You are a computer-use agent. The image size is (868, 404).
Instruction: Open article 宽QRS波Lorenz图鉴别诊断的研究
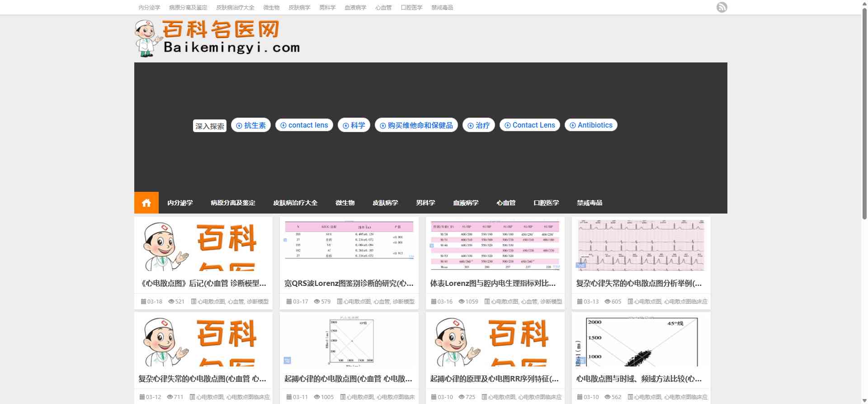[x=349, y=284]
